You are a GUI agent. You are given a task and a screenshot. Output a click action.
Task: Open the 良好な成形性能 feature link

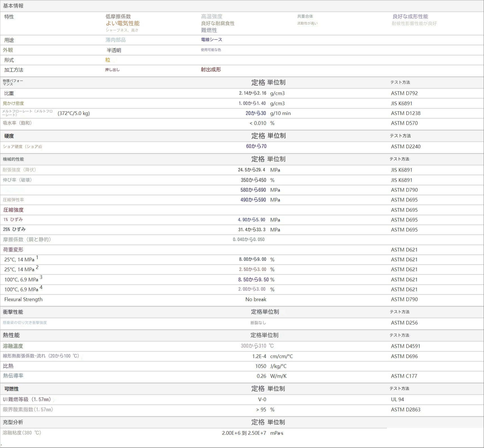[x=410, y=17]
